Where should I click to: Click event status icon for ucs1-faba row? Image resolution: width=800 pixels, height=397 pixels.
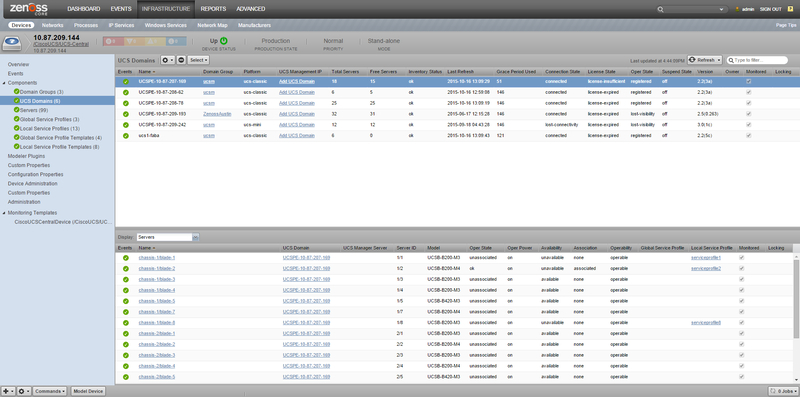coord(126,136)
